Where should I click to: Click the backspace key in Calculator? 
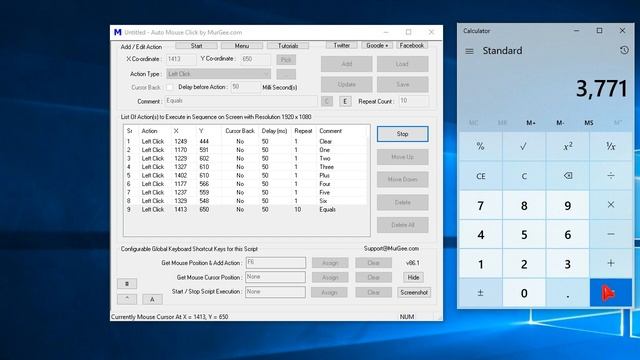(x=567, y=176)
